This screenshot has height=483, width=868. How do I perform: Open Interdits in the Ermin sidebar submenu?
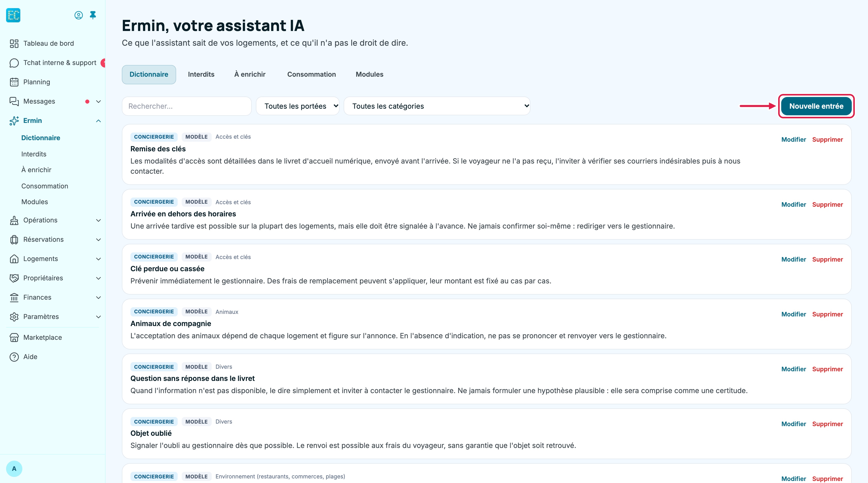point(34,154)
